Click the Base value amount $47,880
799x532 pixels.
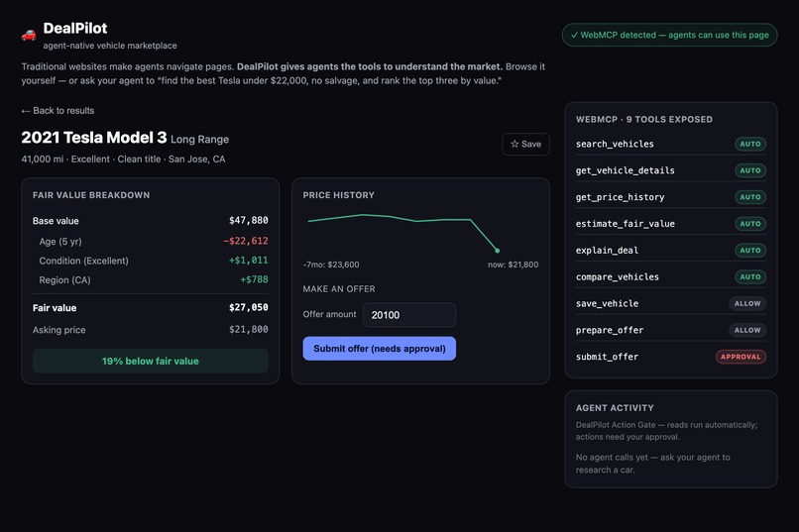point(248,221)
